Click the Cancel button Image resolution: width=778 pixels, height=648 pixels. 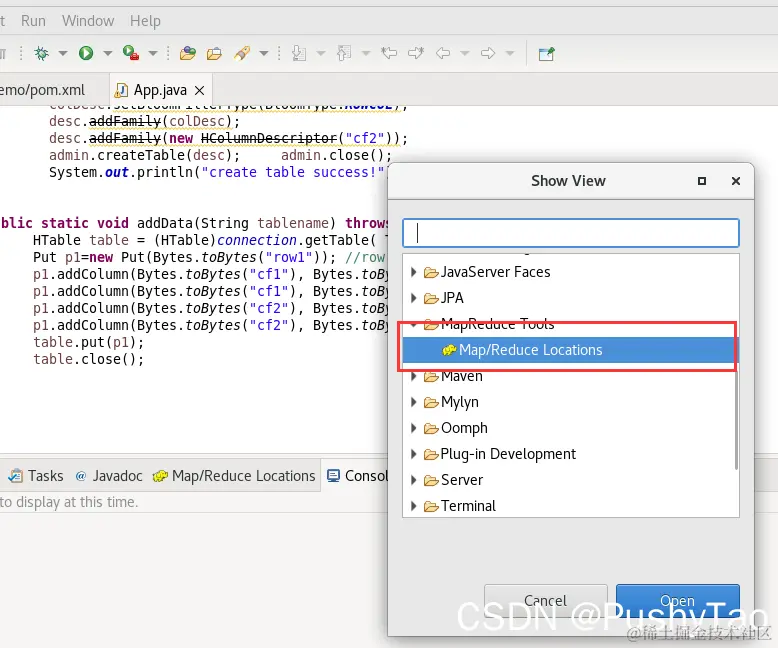[546, 601]
